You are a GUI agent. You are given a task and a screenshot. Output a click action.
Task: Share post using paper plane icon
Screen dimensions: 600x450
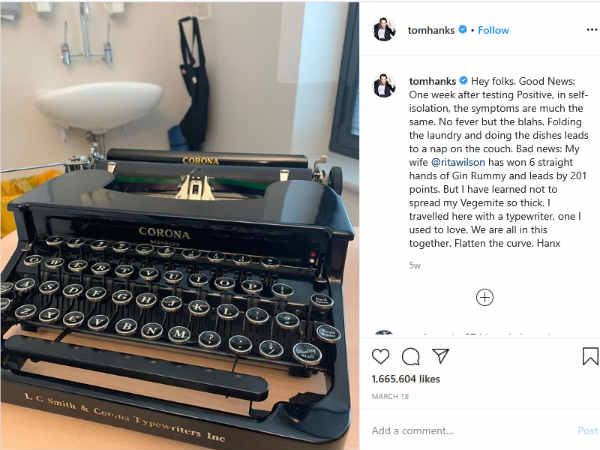(x=440, y=356)
